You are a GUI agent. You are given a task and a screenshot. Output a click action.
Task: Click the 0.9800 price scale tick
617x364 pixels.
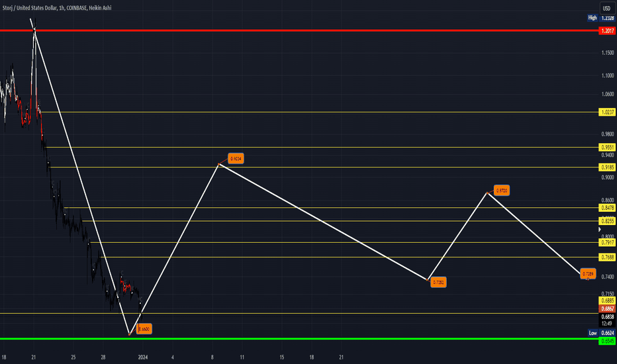pos(608,134)
